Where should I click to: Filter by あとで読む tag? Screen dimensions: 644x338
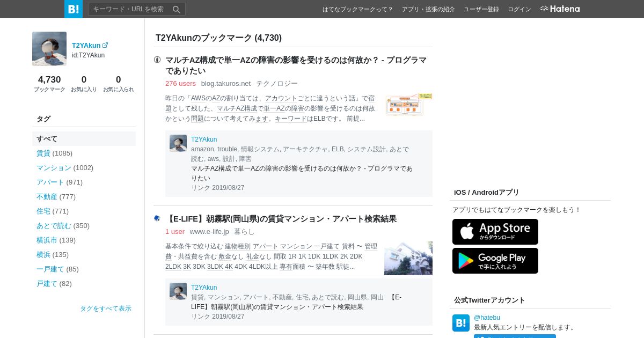54,225
